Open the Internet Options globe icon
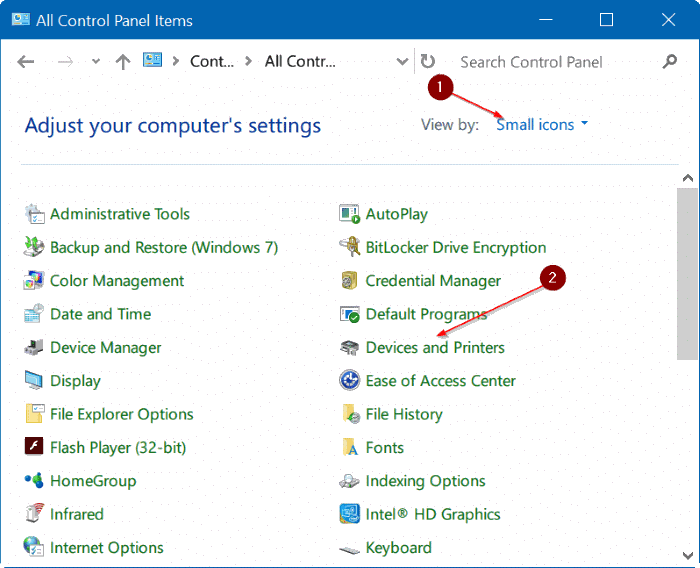The width and height of the screenshot is (700, 568). click(34, 547)
